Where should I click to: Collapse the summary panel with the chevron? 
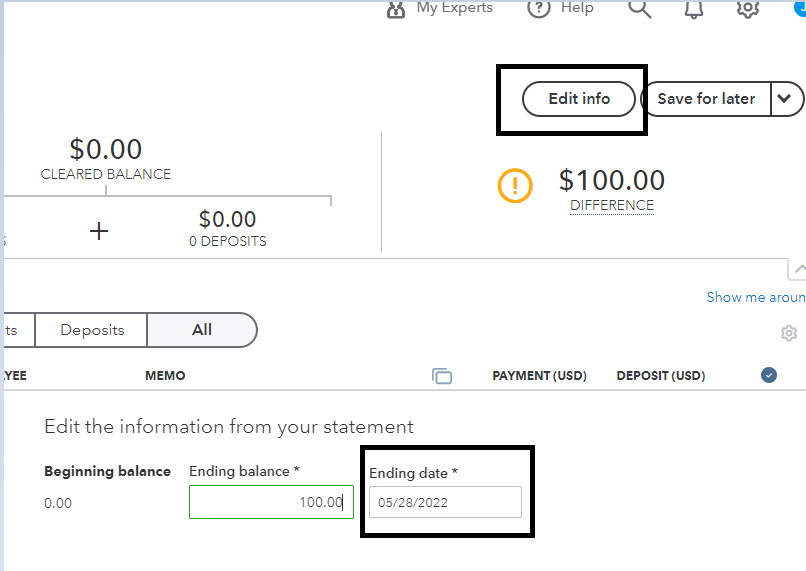tap(798, 269)
